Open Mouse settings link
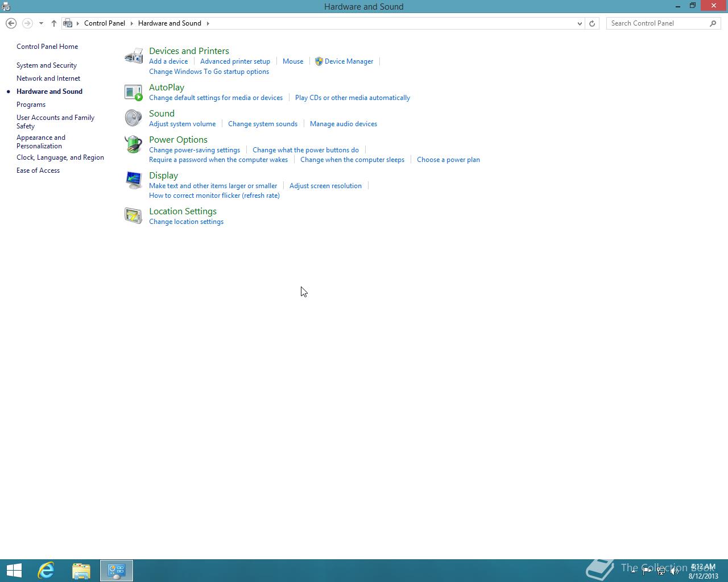 pos(293,61)
